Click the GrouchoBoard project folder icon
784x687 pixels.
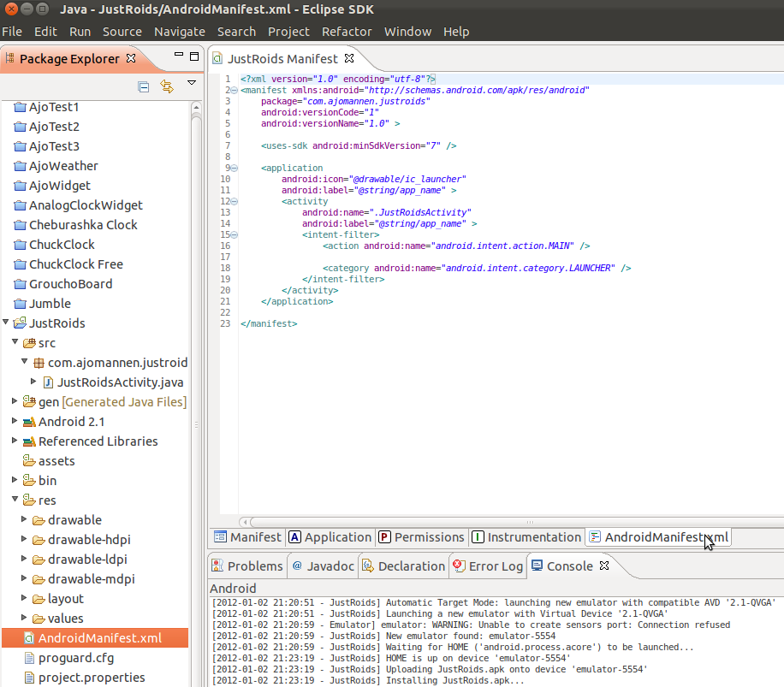click(x=20, y=284)
